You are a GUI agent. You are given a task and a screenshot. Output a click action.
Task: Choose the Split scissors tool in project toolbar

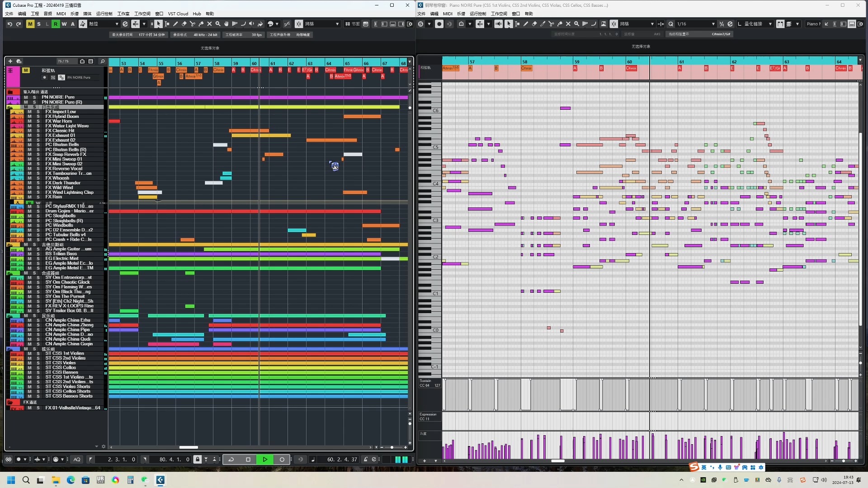tap(193, 24)
